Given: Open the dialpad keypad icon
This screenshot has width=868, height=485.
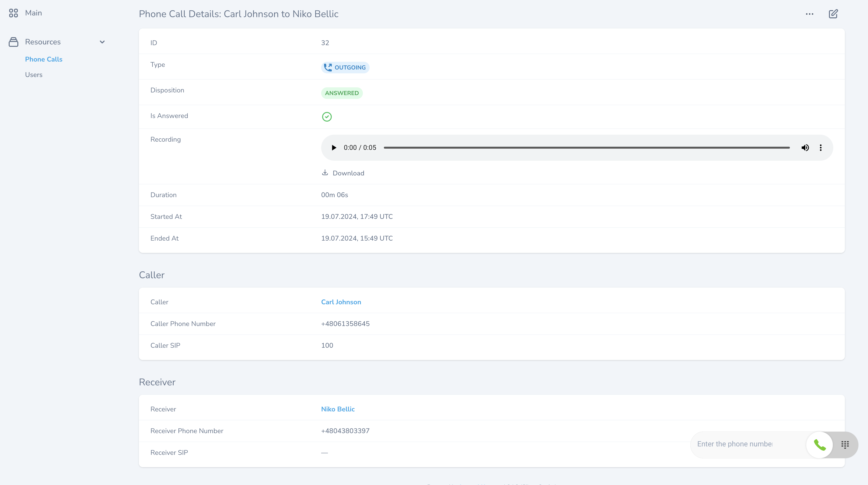Looking at the screenshot, I should (x=845, y=445).
